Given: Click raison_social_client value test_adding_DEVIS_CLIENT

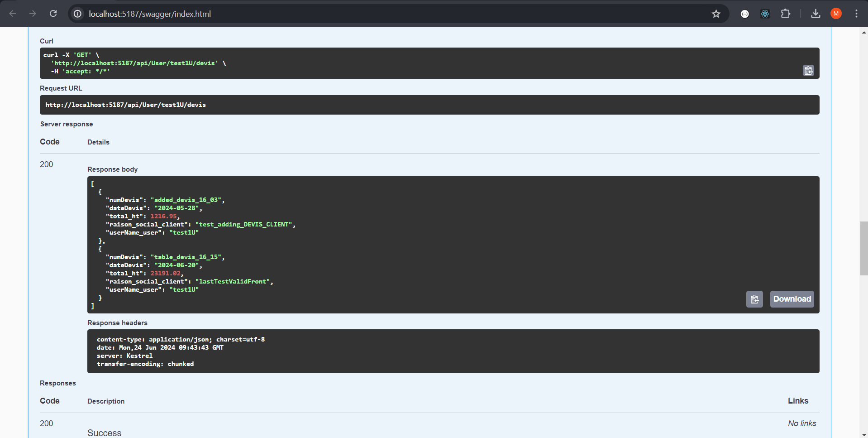Looking at the screenshot, I should point(244,224).
